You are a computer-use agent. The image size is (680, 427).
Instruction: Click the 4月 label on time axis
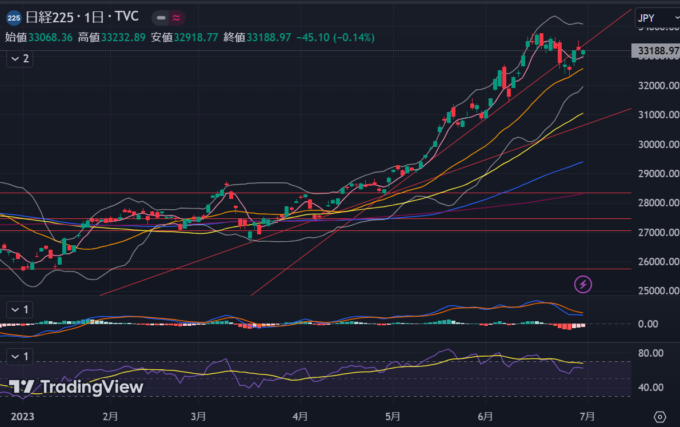tap(300, 415)
